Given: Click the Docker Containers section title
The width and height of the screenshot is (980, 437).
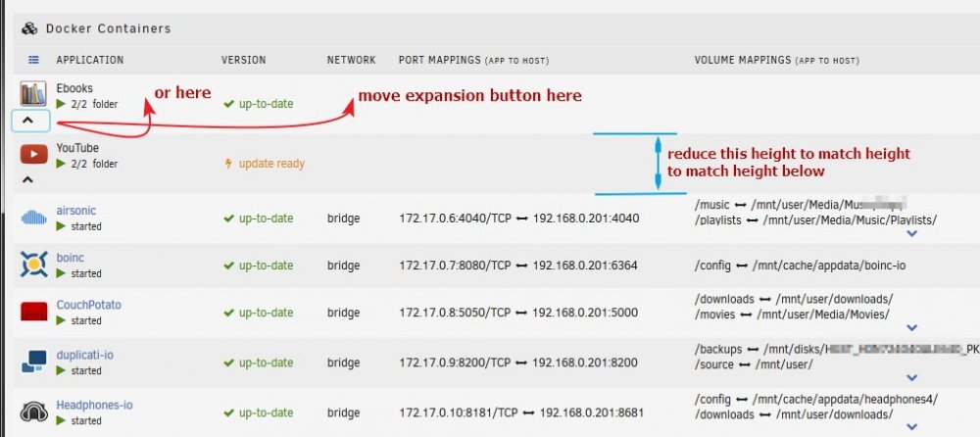Looking at the screenshot, I should tap(108, 28).
